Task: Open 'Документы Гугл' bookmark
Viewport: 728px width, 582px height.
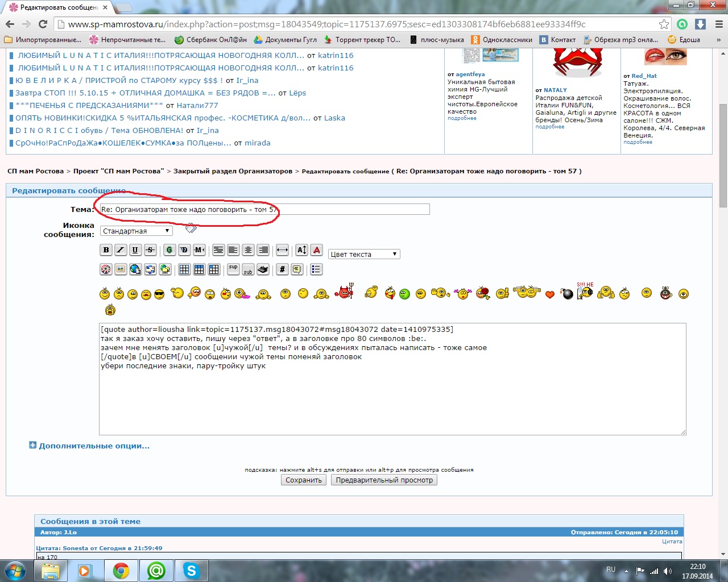Action: click(x=285, y=40)
